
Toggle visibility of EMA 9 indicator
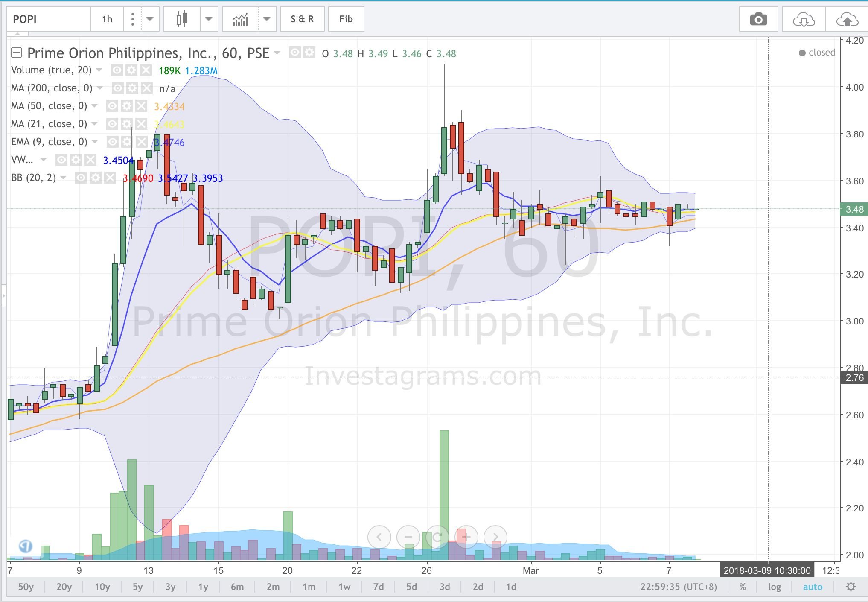tap(112, 142)
